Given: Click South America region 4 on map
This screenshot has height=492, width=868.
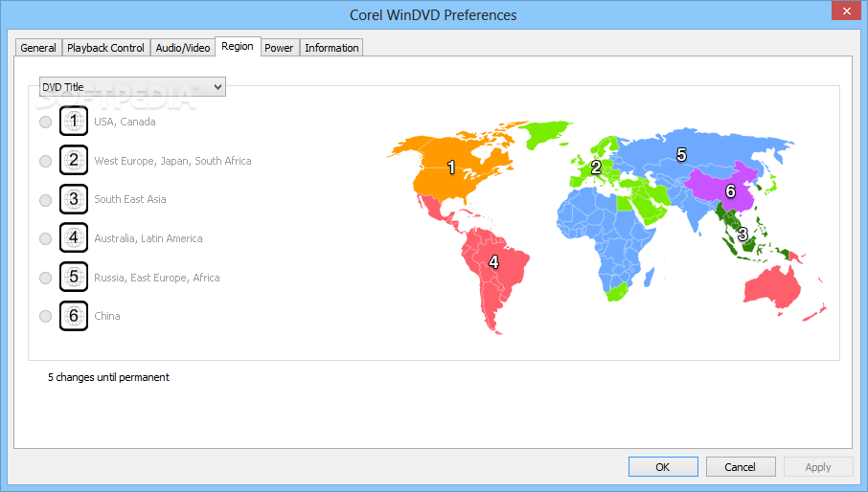Looking at the screenshot, I should tap(493, 261).
